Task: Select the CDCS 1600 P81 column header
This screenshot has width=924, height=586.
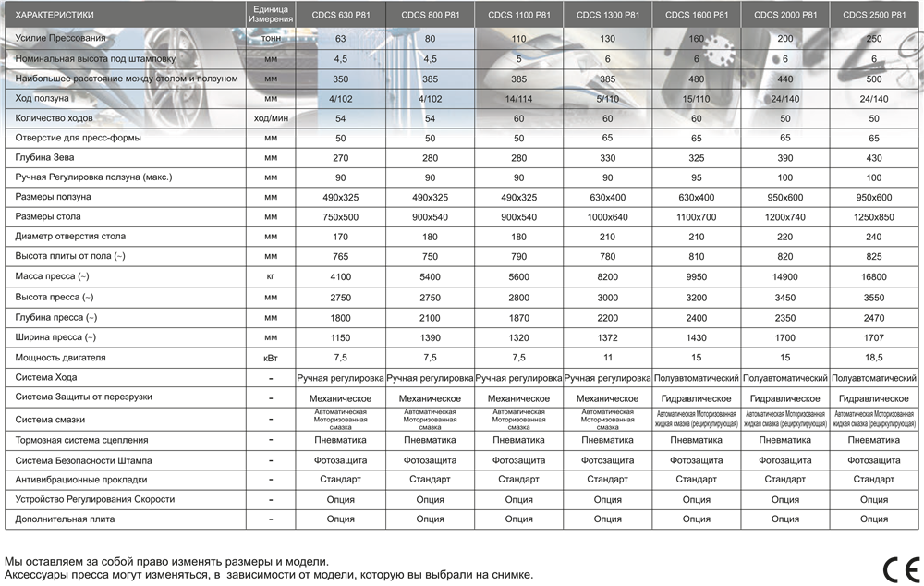Action: 697,15
